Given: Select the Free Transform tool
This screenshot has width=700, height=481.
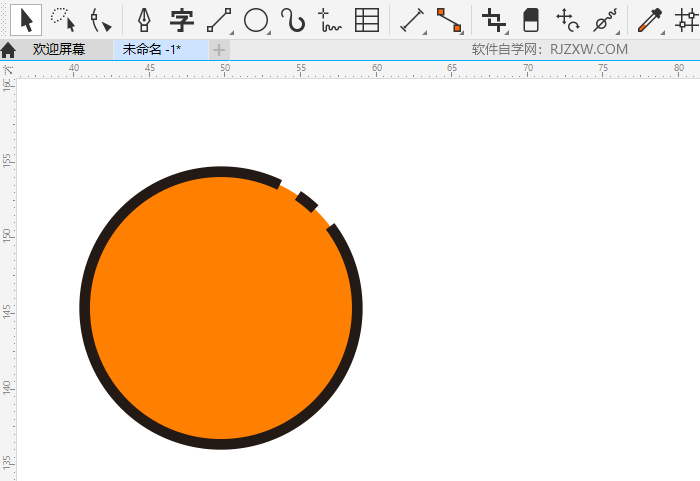Looking at the screenshot, I should (567, 20).
